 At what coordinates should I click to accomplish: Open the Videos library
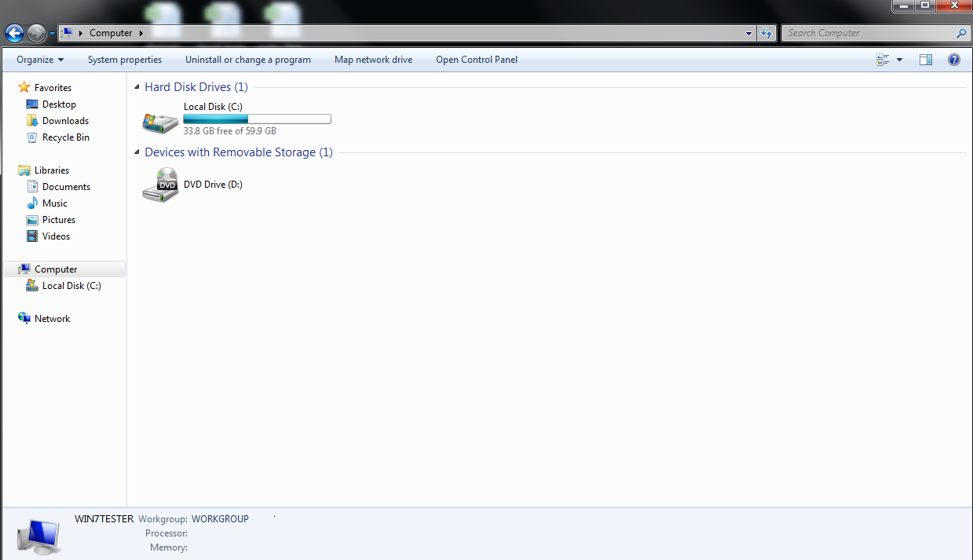pyautogui.click(x=56, y=236)
